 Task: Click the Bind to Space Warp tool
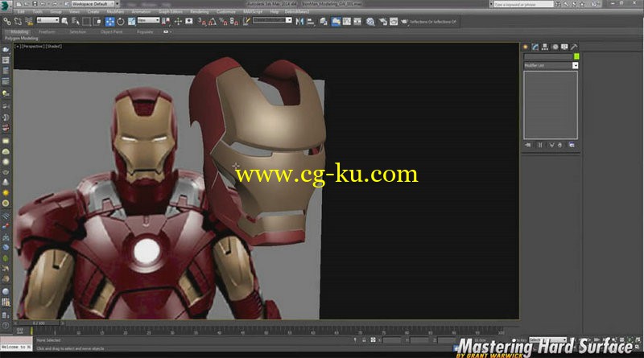click(29, 22)
